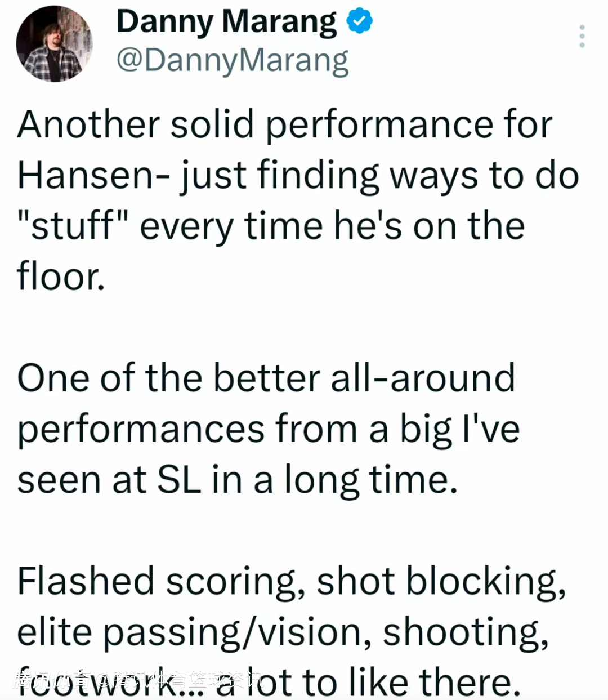
Task: Open the three-dot more options menu
Action: click(x=582, y=36)
